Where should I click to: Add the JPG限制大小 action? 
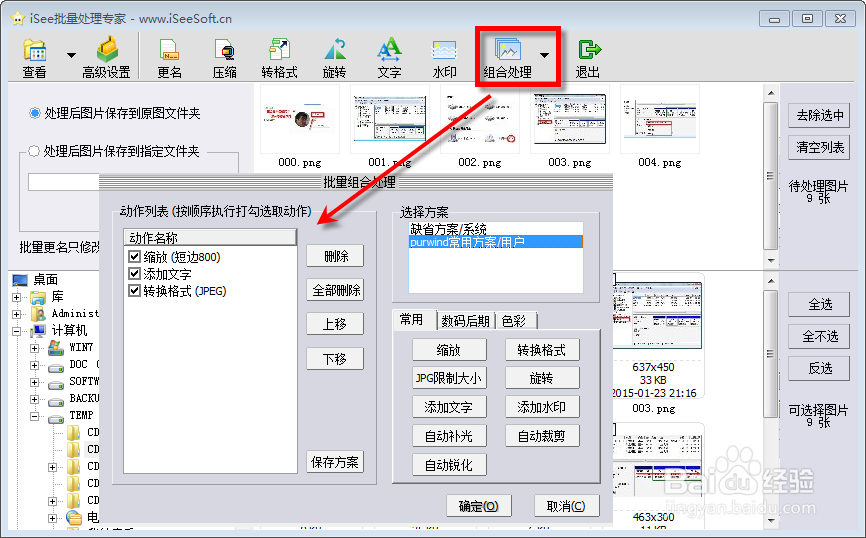pyautogui.click(x=449, y=378)
